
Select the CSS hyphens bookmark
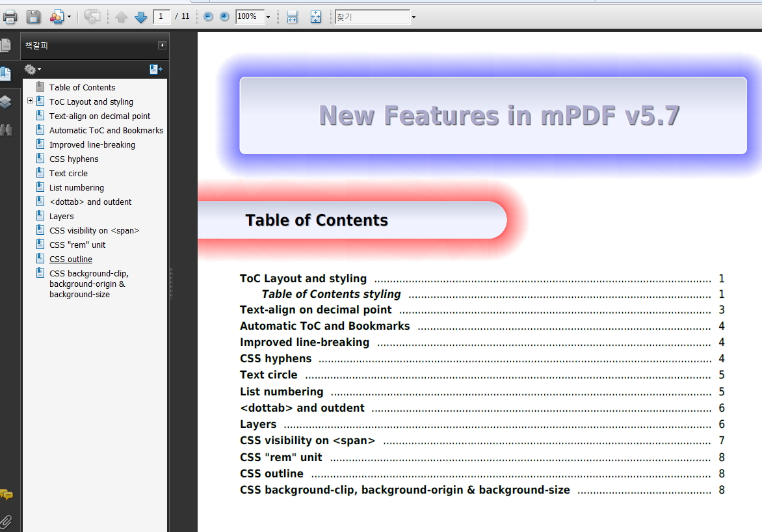click(x=73, y=159)
